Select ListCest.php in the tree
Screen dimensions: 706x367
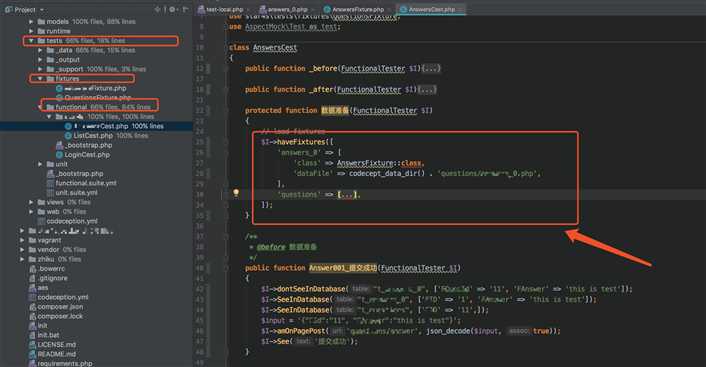[x=93, y=136]
